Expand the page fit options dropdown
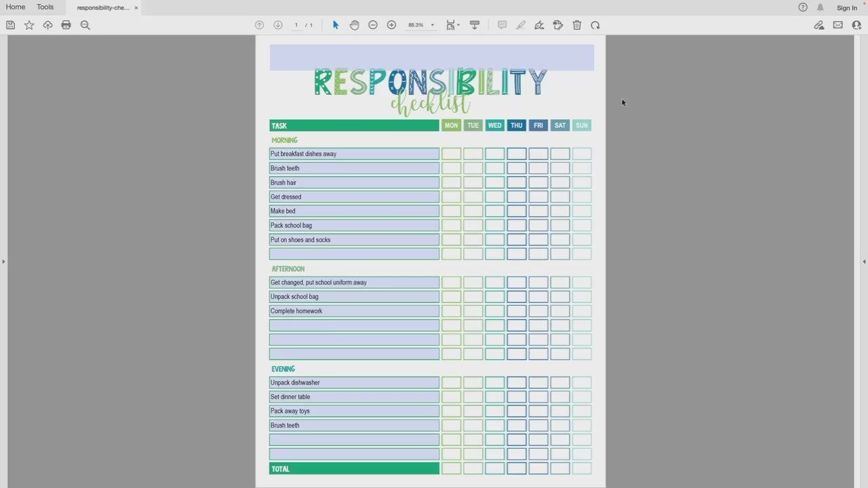868x488 pixels. point(452,25)
